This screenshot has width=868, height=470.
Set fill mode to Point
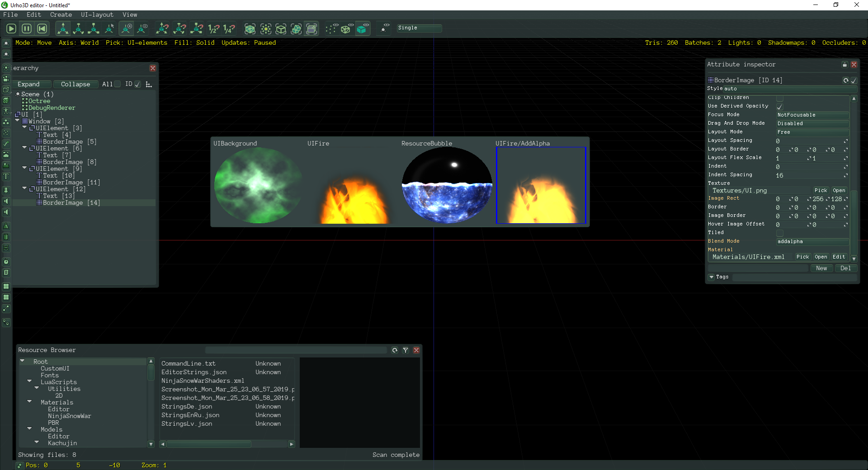331,28
